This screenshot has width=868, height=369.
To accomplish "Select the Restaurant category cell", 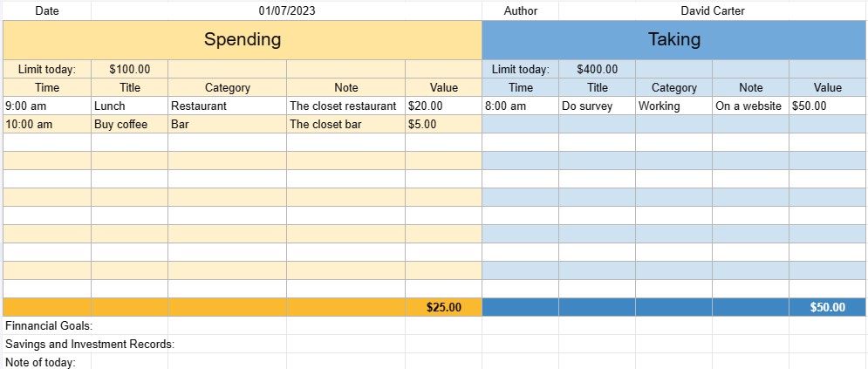I will [x=227, y=106].
